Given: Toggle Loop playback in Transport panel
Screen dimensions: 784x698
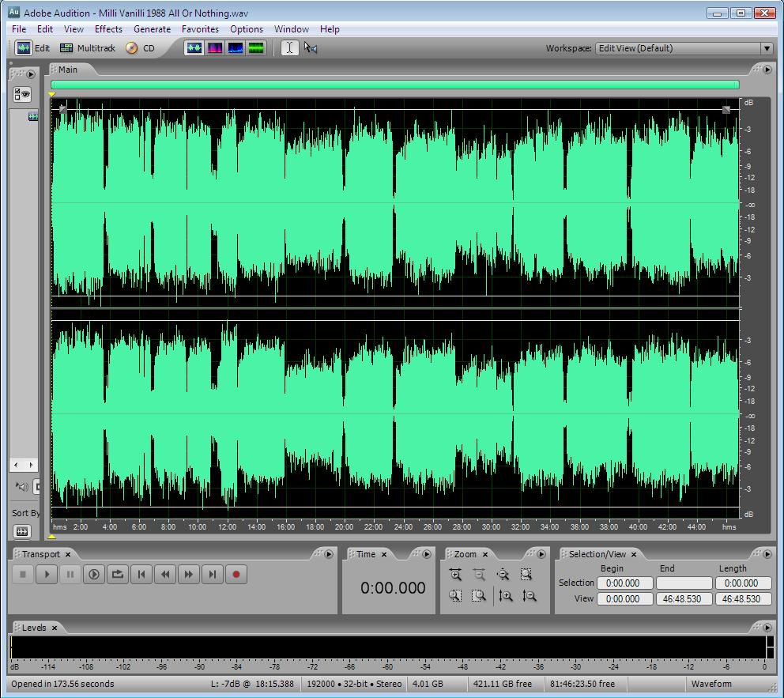Looking at the screenshot, I should pos(118,575).
